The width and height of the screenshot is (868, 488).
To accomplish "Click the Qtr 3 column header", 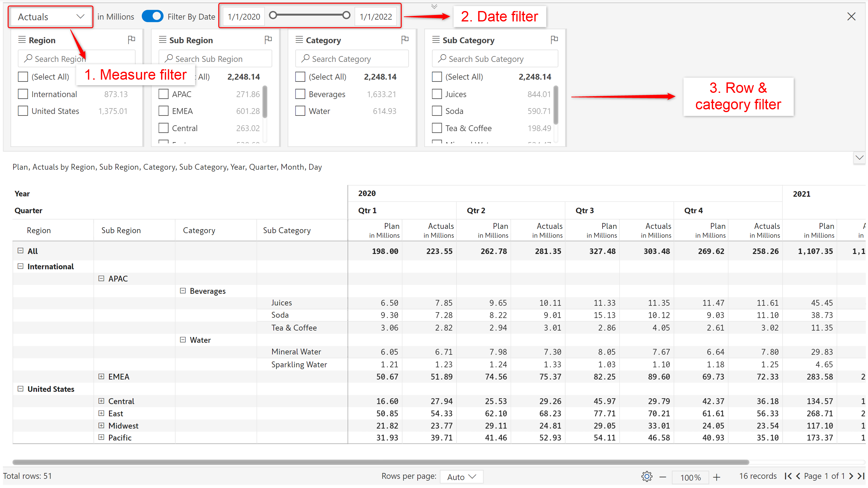I will 584,210.
